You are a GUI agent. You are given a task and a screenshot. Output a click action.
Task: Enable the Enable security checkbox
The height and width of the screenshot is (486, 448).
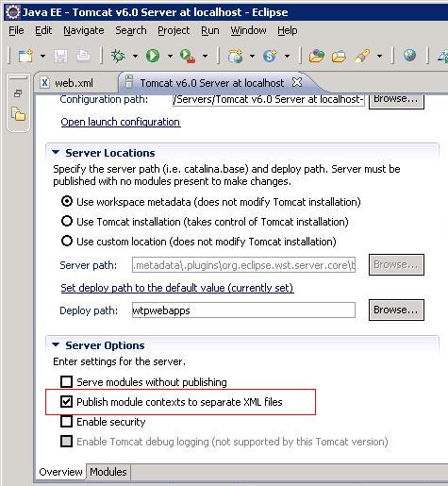coord(66,421)
